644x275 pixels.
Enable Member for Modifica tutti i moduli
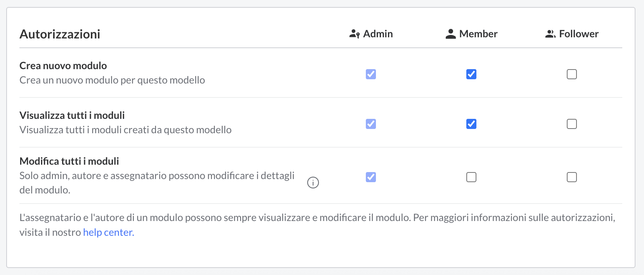pos(471,177)
